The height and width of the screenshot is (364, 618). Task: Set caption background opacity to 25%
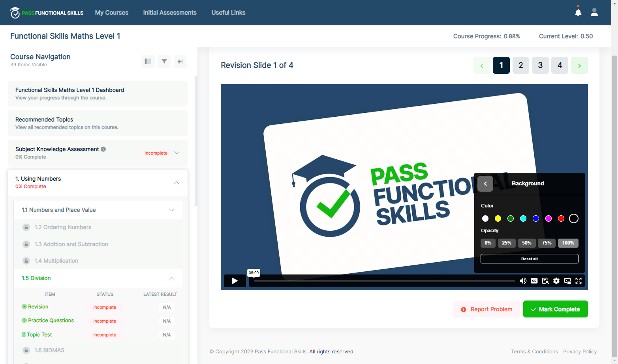[x=507, y=243]
